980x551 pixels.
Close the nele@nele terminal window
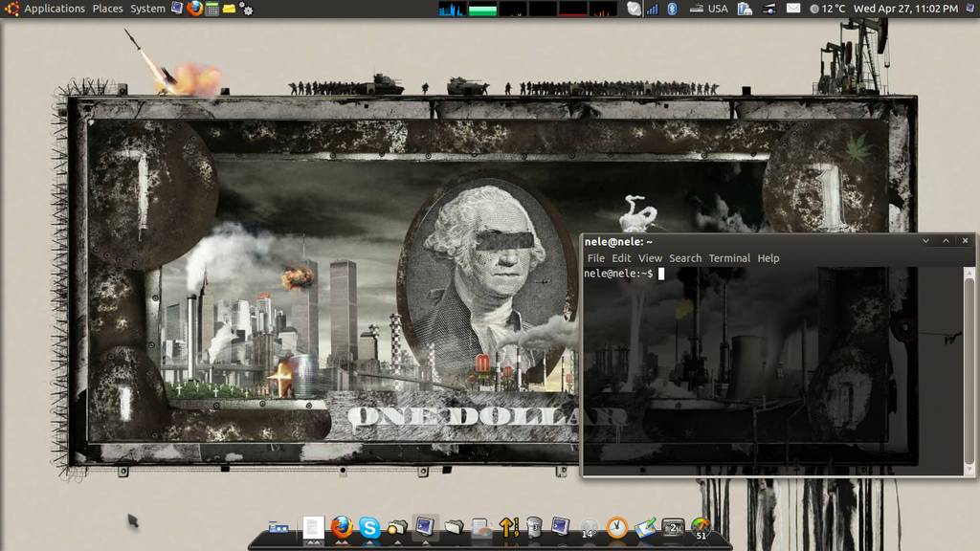[x=965, y=240]
